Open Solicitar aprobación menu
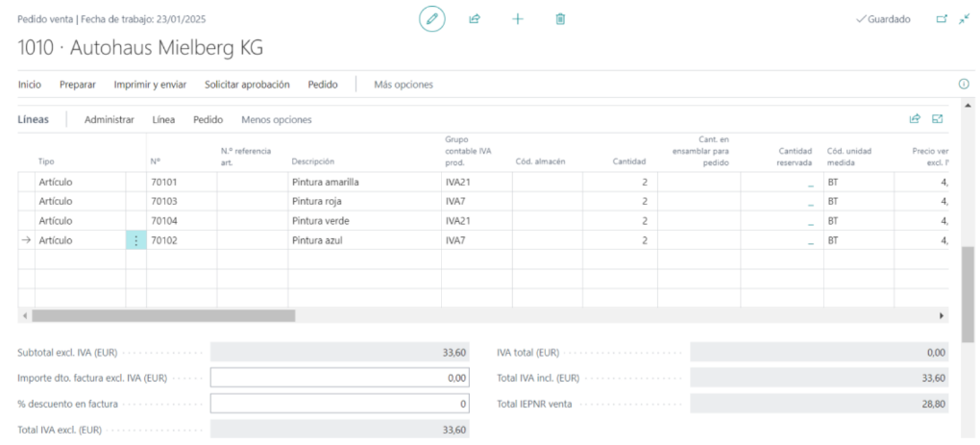 (x=248, y=85)
